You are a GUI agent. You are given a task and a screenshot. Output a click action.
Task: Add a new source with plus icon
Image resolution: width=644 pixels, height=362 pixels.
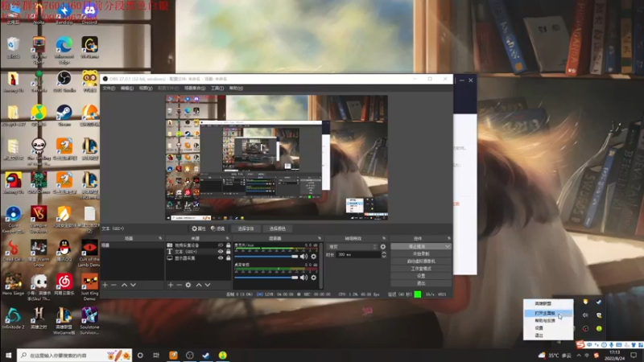tap(171, 285)
